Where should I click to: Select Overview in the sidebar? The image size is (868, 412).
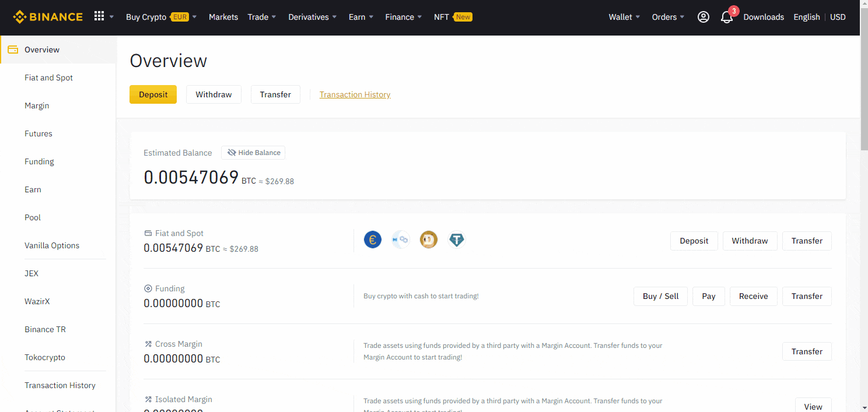tap(58, 50)
